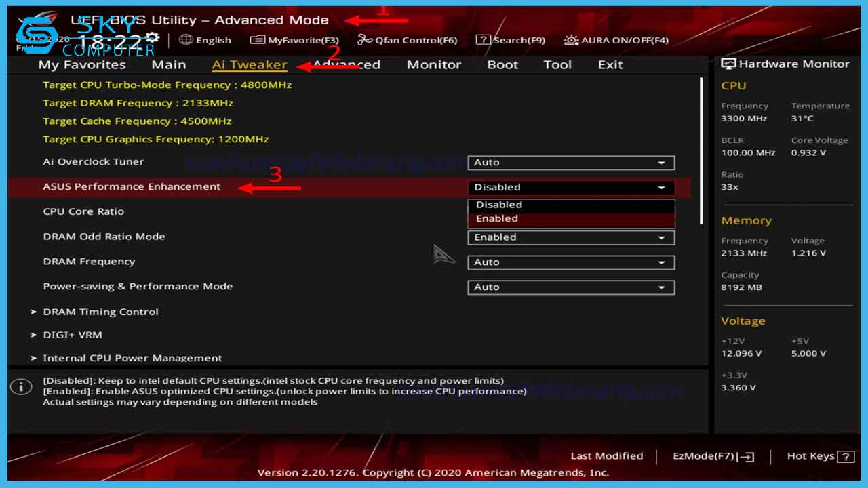Click the clock settings gear icon
The height and width of the screenshot is (488, 868).
[x=153, y=38]
